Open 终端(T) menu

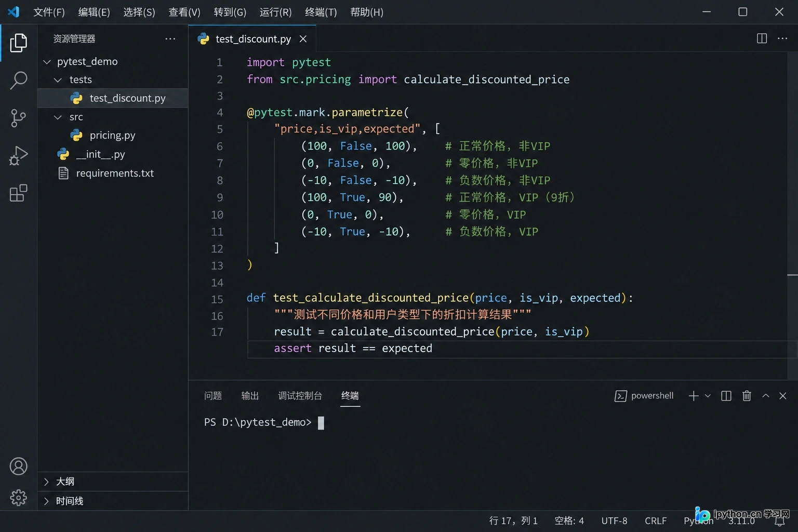click(321, 12)
